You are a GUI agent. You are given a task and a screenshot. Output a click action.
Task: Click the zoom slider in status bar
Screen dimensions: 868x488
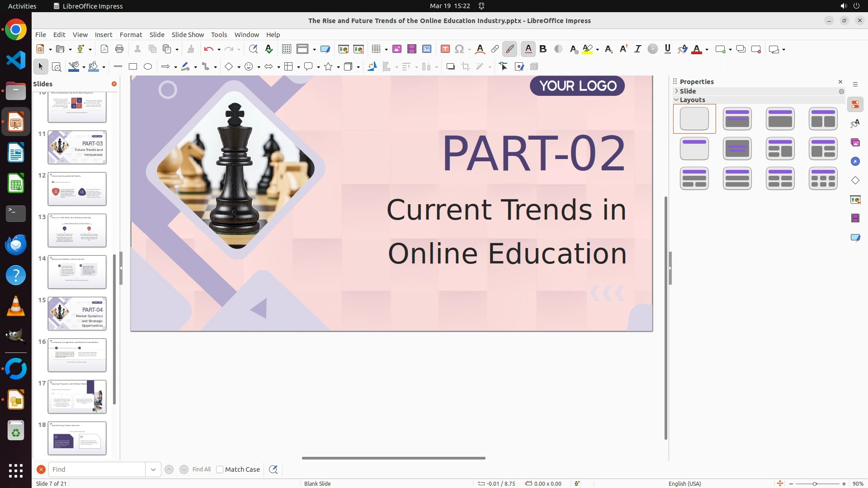815,484
